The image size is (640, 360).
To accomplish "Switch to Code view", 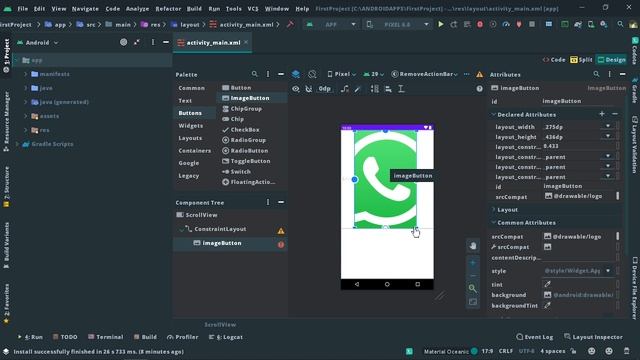I will pyautogui.click(x=554, y=60).
